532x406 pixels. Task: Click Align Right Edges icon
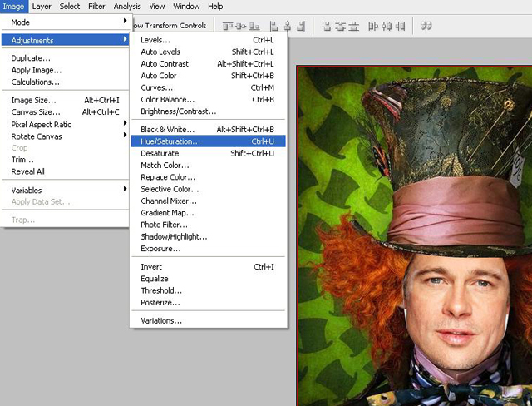[x=301, y=26]
